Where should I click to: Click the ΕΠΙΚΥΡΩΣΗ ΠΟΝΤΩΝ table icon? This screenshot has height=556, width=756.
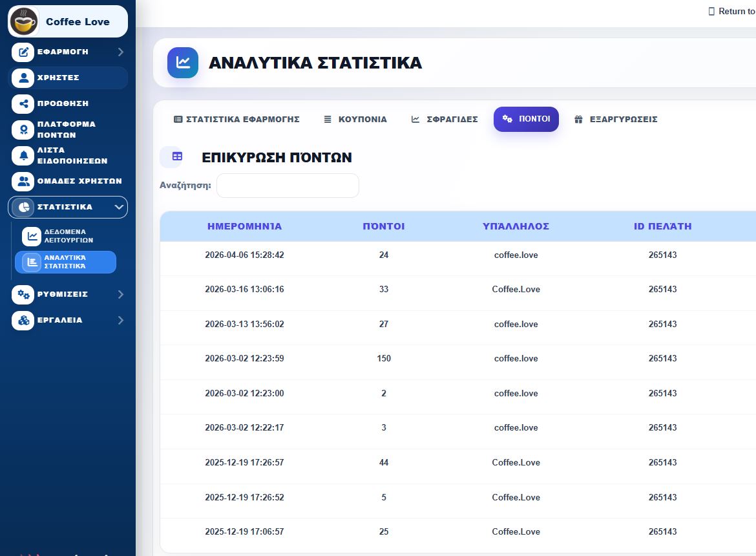[x=177, y=156]
